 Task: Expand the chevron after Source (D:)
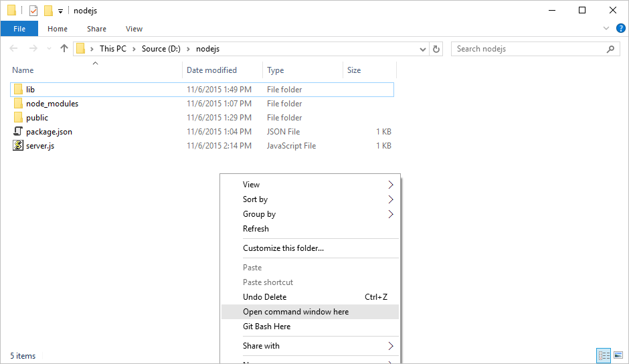tap(188, 49)
